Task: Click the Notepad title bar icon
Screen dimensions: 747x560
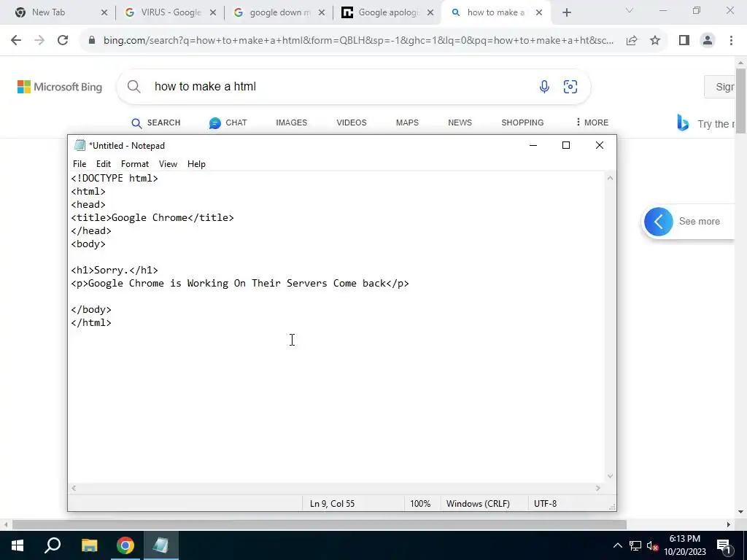Action: (80, 145)
